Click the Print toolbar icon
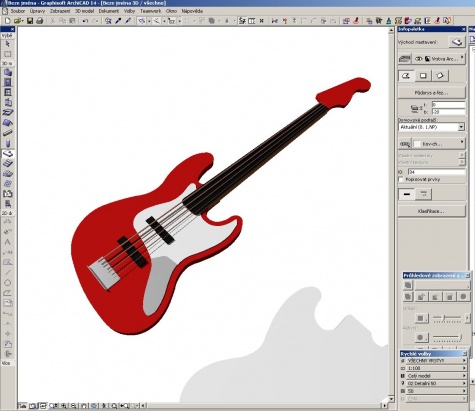The width and height of the screenshot is (475, 411). click(x=40, y=21)
